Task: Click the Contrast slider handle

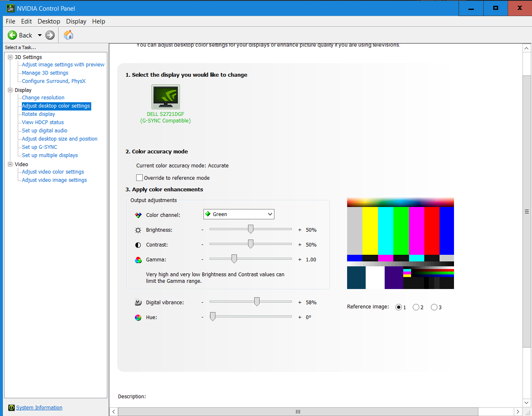Action: (251, 244)
